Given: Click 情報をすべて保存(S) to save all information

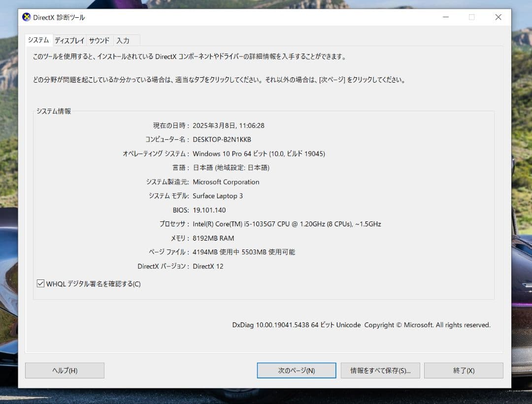Looking at the screenshot, I should pyautogui.click(x=380, y=370).
